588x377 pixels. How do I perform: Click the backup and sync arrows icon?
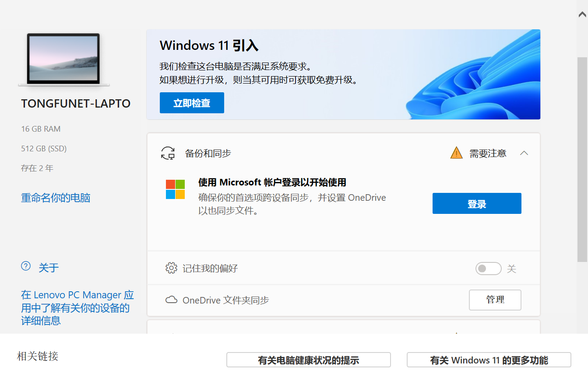coord(168,154)
